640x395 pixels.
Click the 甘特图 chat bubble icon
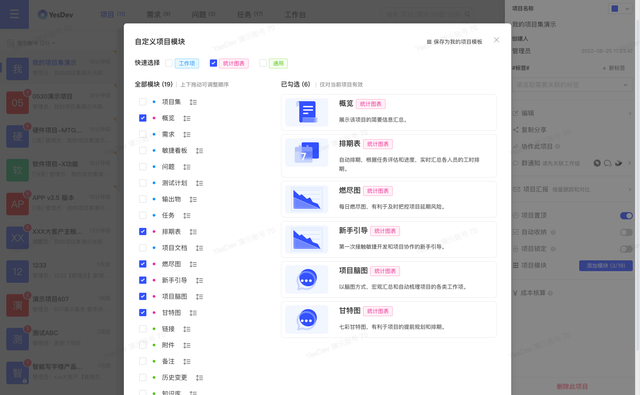click(307, 320)
